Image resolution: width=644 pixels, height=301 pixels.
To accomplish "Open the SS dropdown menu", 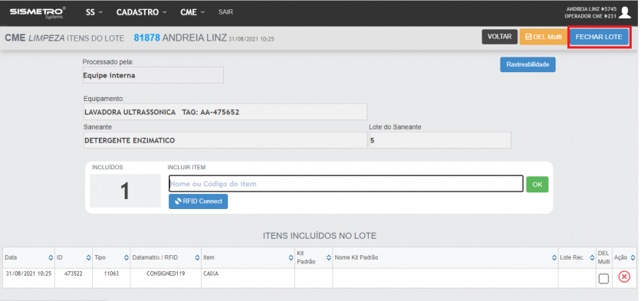I will click(x=94, y=12).
